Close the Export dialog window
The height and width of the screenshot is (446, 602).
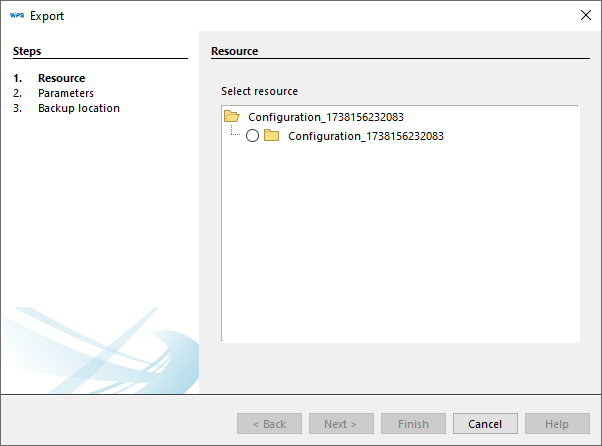585,16
